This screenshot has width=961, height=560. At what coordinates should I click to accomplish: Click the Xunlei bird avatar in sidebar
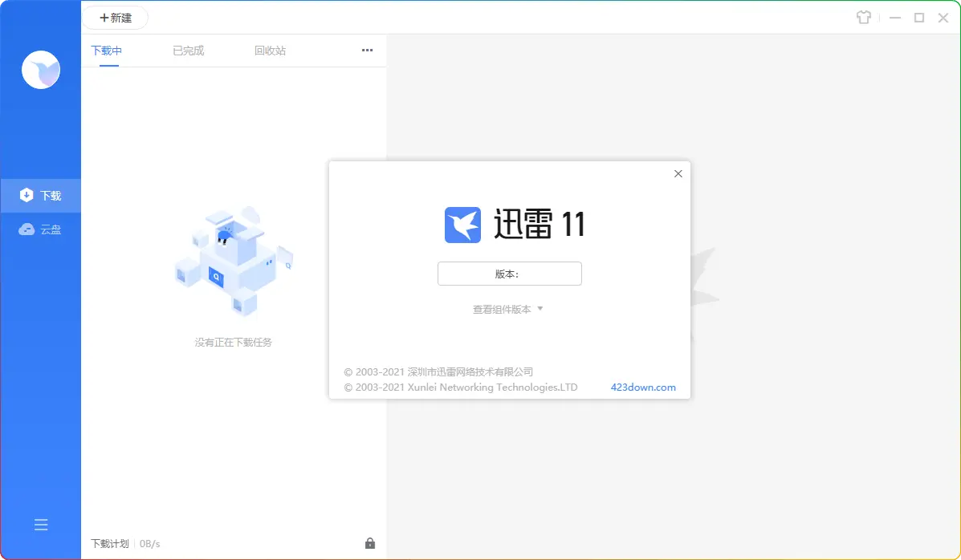click(41, 70)
